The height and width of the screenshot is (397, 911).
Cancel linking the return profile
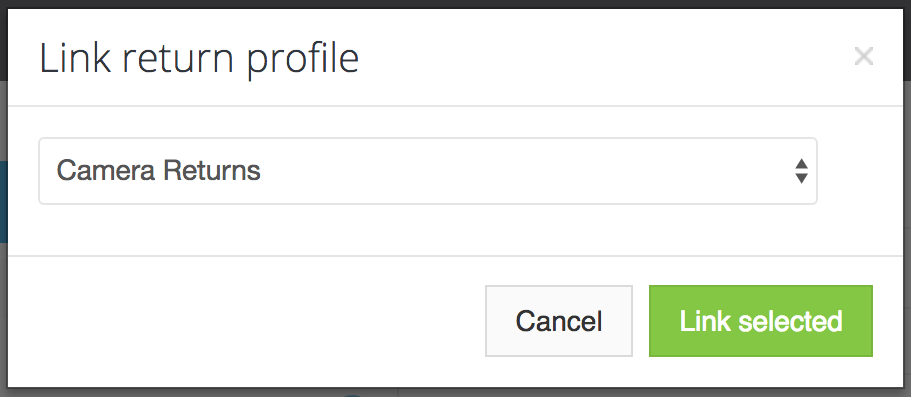pos(559,321)
